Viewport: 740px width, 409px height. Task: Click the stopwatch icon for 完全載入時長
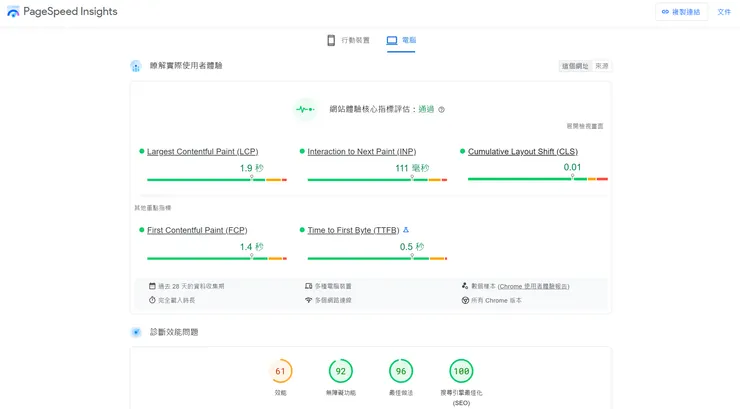click(152, 300)
